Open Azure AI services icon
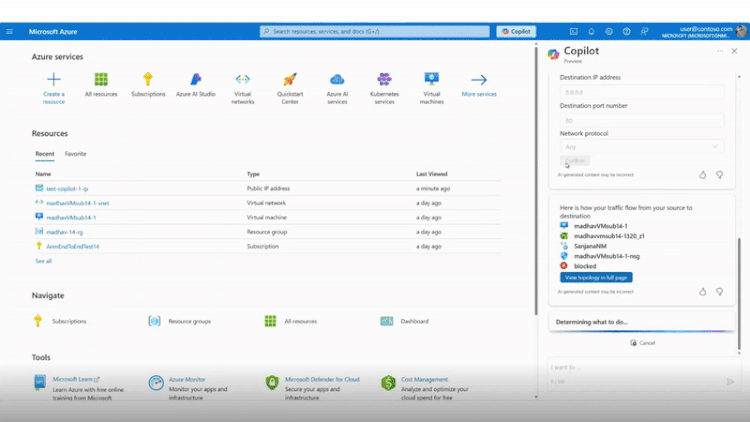The width and height of the screenshot is (750, 422). 337,79
